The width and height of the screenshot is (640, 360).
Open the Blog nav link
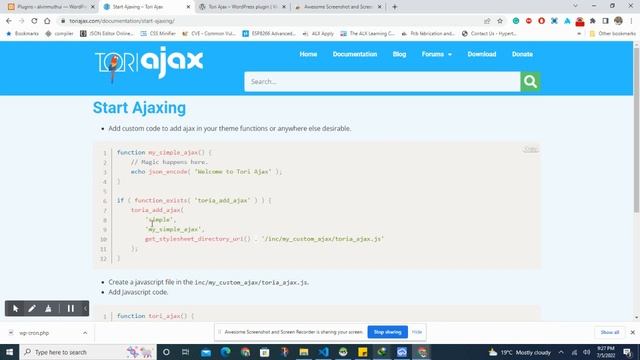pos(399,54)
